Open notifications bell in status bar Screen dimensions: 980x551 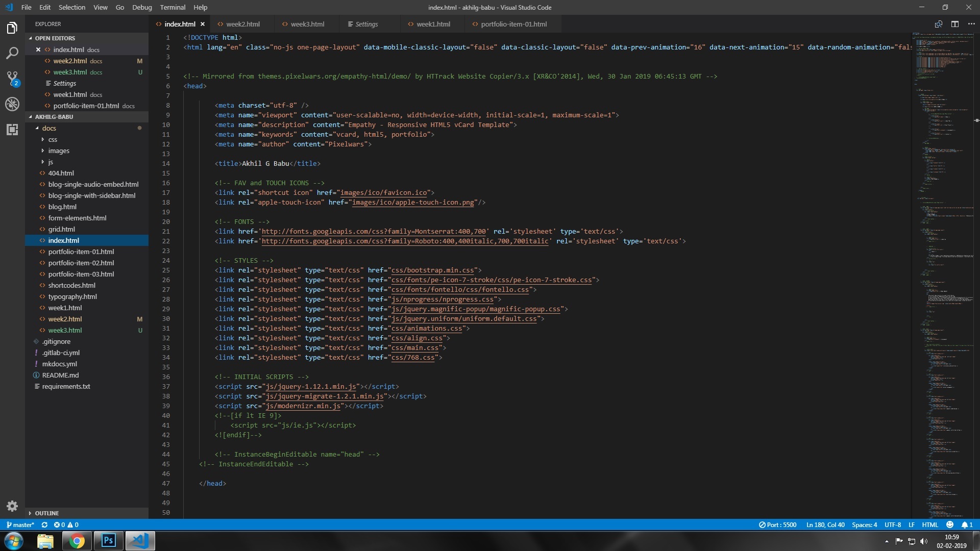pos(966,524)
